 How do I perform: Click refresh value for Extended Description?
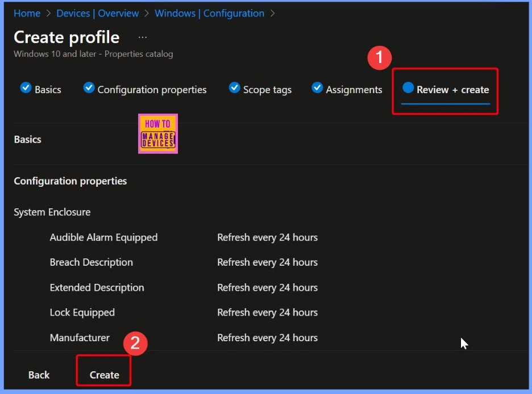[267, 287]
